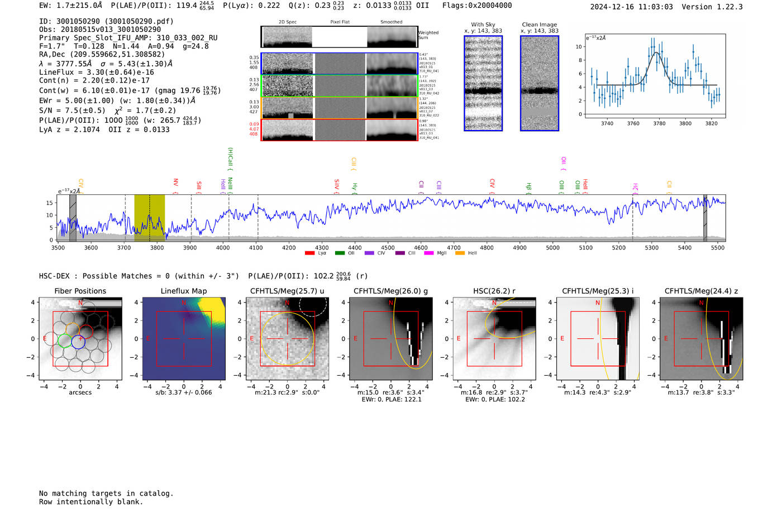Click the Primary Spec_Slot_IFU_AMP line
The width and height of the screenshot is (782, 532).
[128, 38]
